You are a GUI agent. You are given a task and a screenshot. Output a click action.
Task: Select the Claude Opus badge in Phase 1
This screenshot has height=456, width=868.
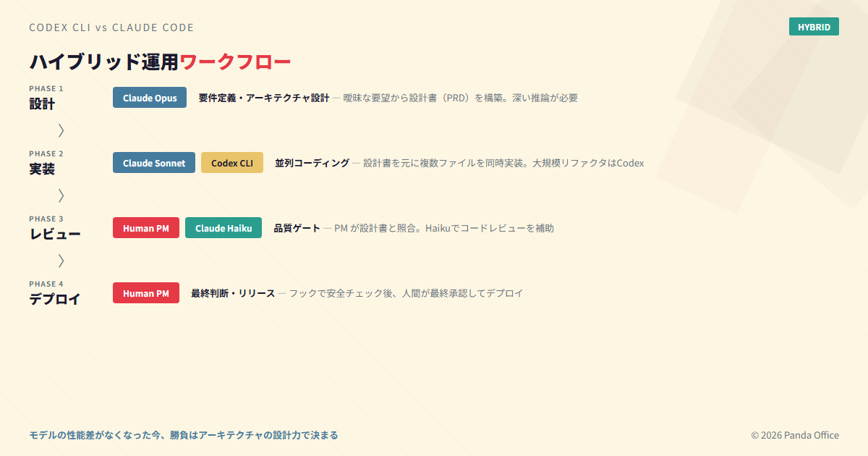(149, 97)
